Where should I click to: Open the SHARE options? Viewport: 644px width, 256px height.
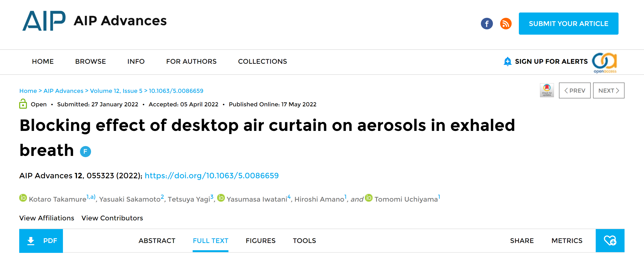click(521, 240)
